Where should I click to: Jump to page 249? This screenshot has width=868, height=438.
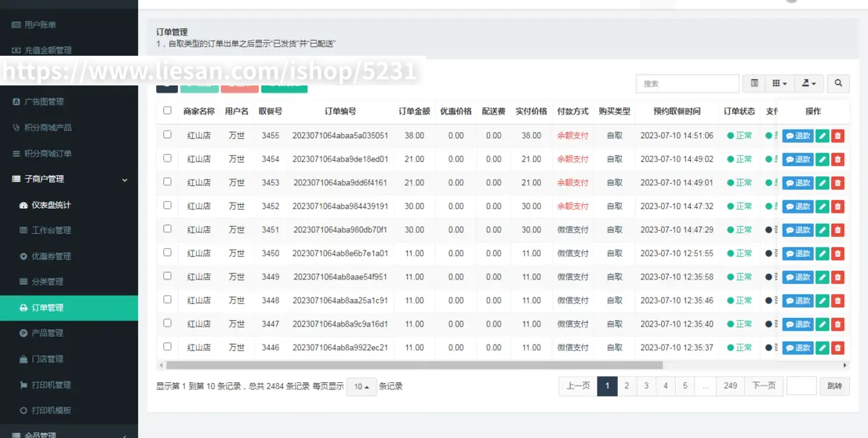731,386
